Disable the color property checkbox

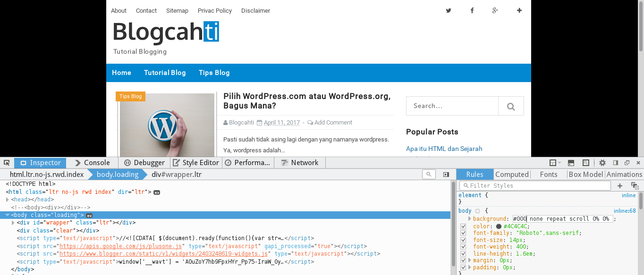pos(463,226)
